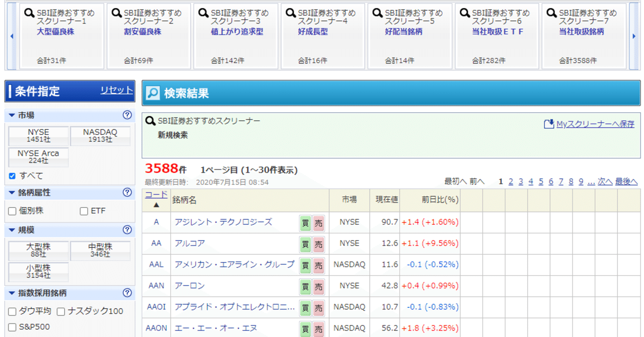
Task: Collapse the 市場 filter section
Action: (x=11, y=115)
